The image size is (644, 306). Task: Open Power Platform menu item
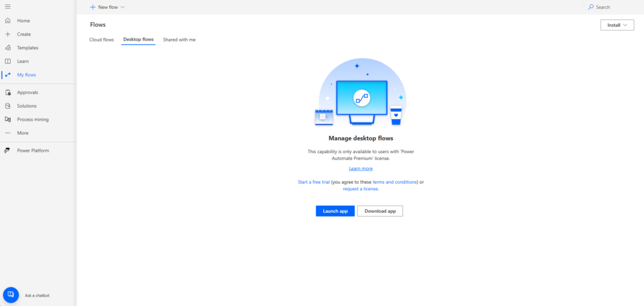(33, 150)
